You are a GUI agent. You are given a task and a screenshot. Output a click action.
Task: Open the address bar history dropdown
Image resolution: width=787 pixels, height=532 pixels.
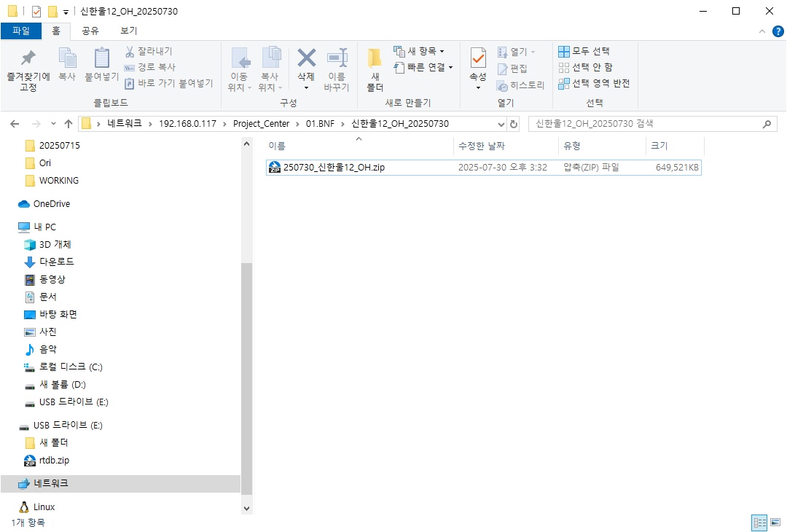tap(501, 124)
